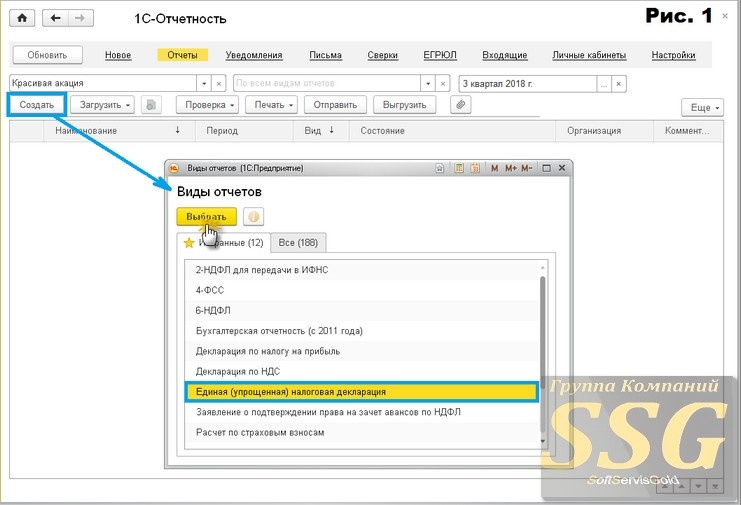Click the M memory button

(x=494, y=168)
